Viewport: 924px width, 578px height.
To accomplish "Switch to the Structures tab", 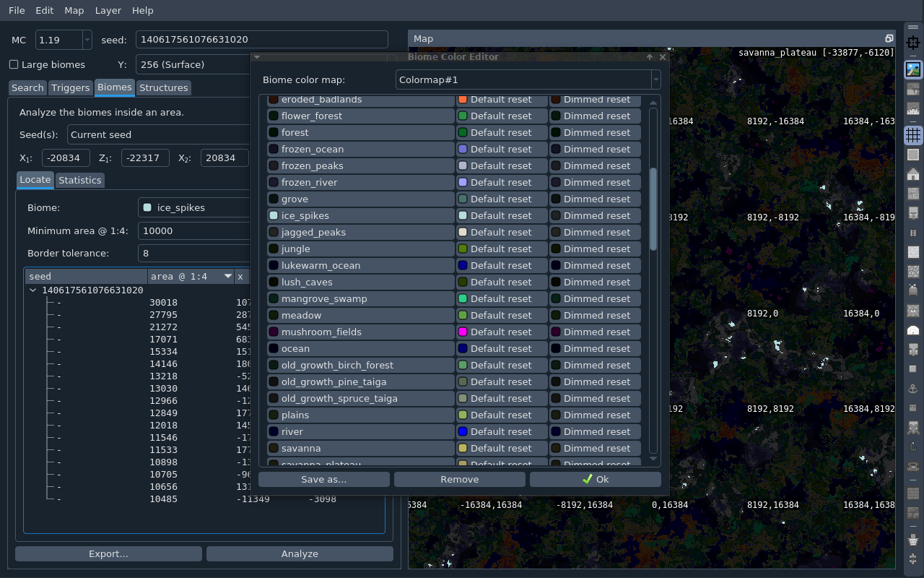I will tap(163, 87).
